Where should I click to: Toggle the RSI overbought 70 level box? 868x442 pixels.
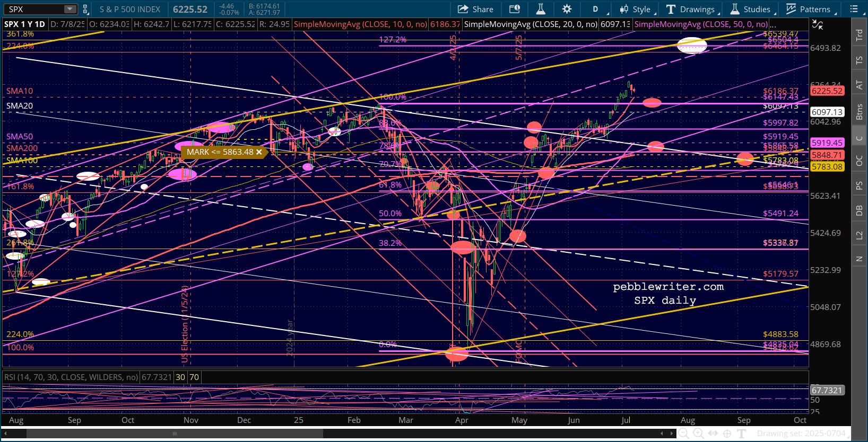coord(194,377)
